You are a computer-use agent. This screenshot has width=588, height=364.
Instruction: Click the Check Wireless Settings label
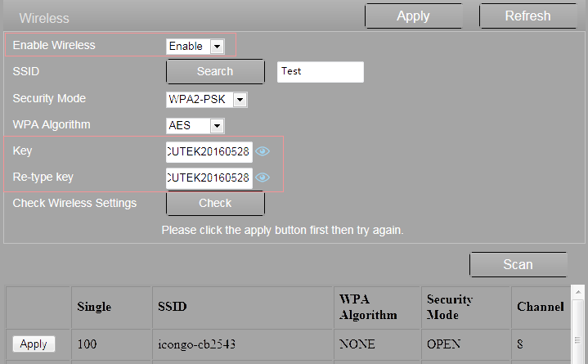tap(74, 203)
